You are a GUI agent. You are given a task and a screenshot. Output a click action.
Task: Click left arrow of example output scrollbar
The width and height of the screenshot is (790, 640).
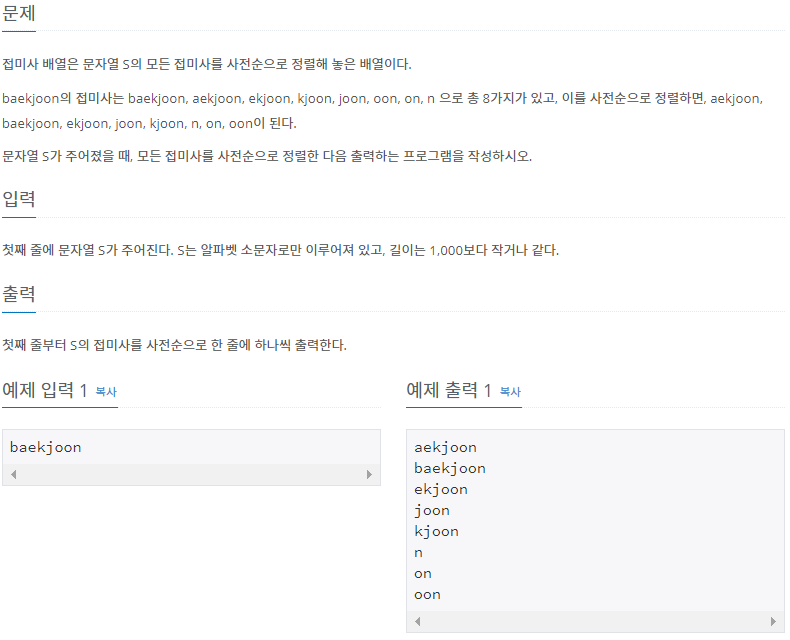tap(418, 621)
